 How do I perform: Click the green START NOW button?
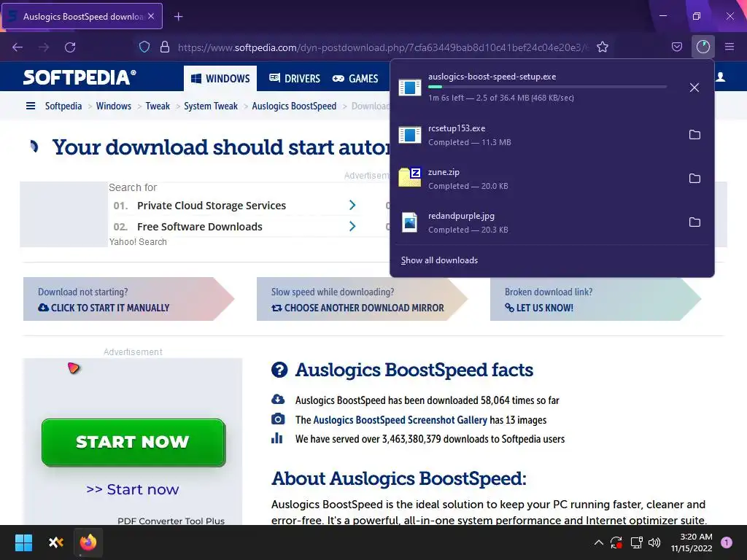click(133, 443)
